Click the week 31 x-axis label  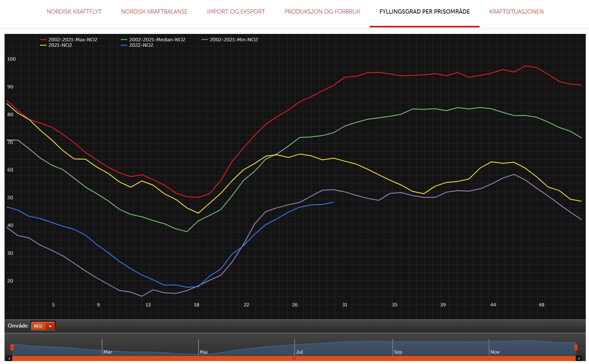pyautogui.click(x=345, y=305)
